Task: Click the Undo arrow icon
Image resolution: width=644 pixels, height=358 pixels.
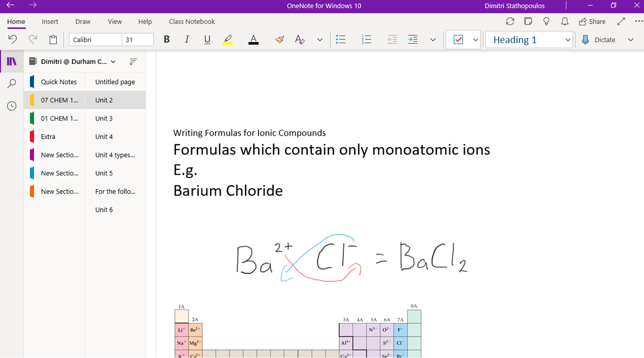Action: 12,39
